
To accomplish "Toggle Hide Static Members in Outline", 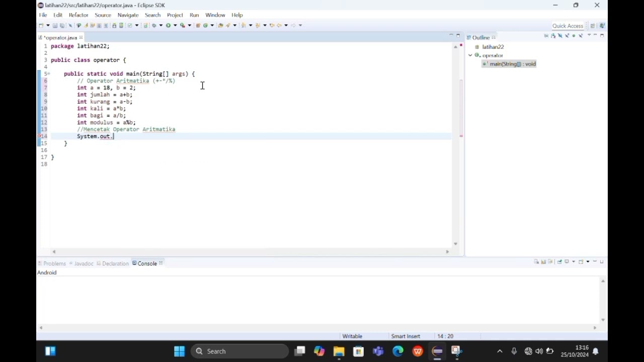I will (567, 36).
